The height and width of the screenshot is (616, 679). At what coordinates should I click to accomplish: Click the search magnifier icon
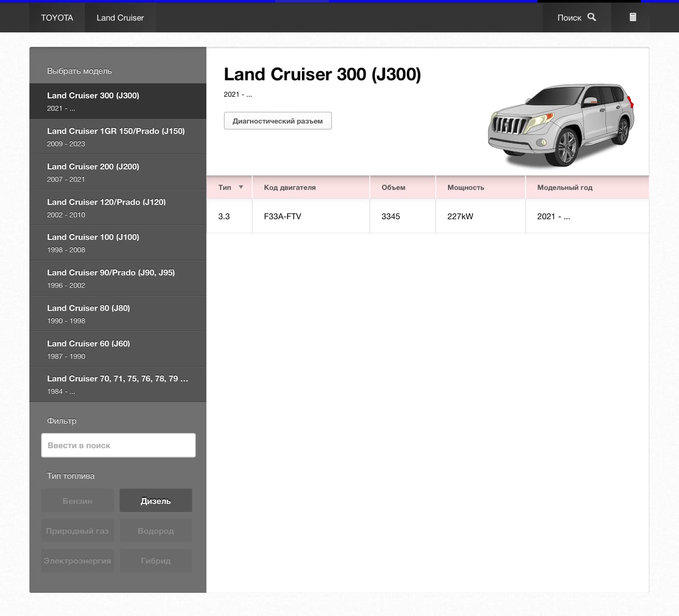(592, 17)
